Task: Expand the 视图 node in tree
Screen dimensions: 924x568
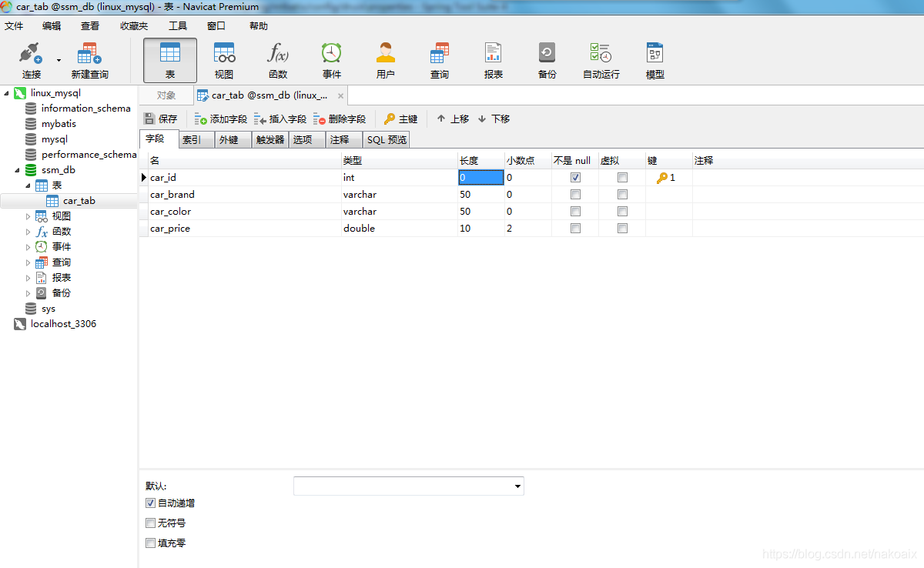Action: click(x=28, y=216)
